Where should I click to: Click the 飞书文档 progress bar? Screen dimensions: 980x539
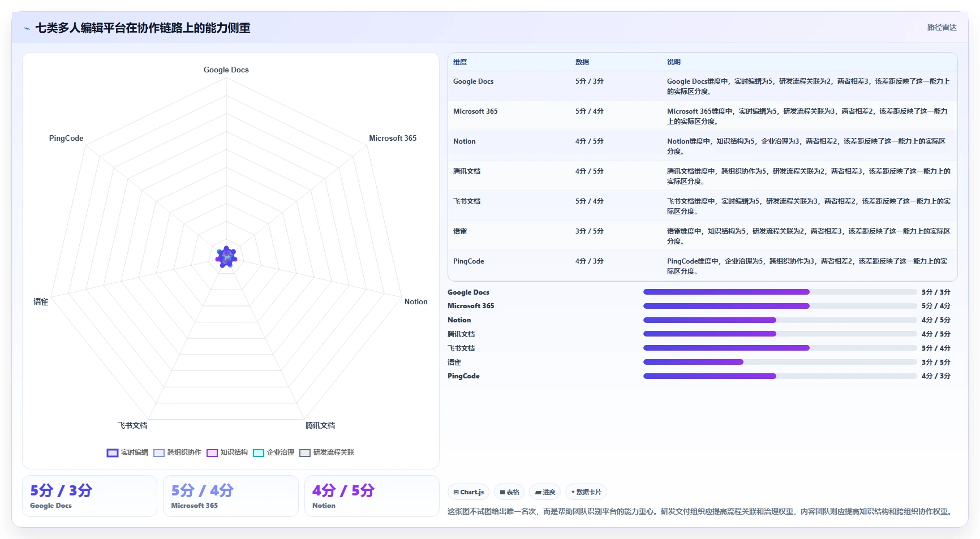pyautogui.click(x=780, y=348)
